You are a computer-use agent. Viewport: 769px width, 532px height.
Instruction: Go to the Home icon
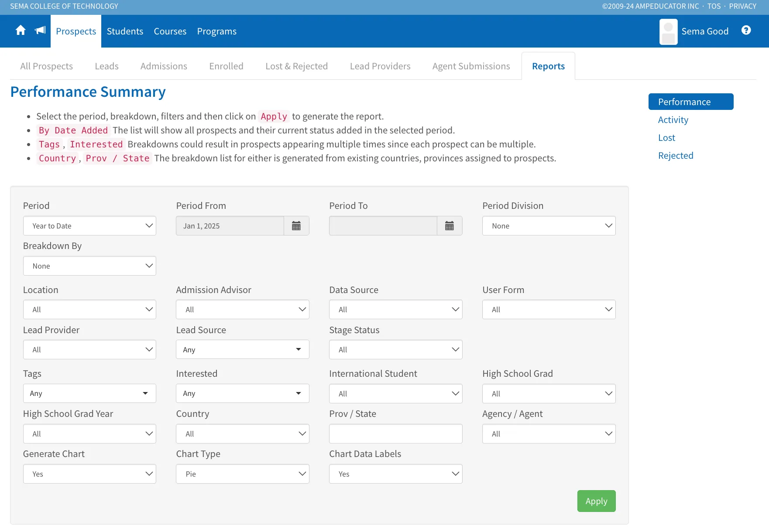[x=21, y=31]
